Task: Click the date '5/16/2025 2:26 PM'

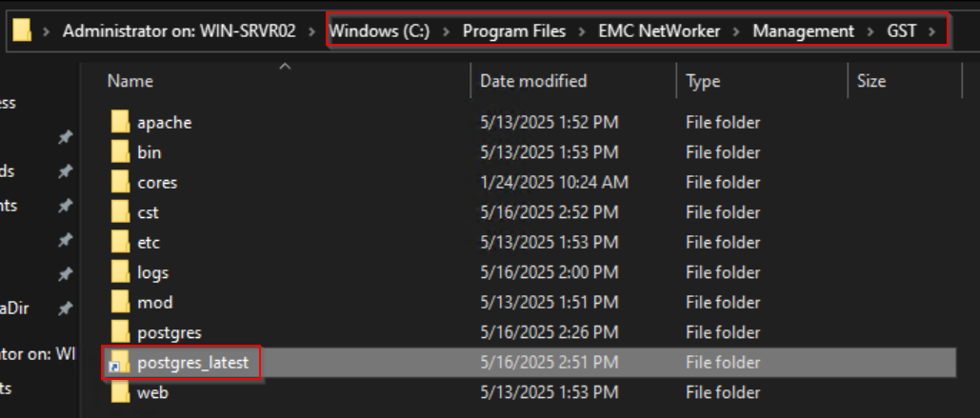Action: [550, 332]
